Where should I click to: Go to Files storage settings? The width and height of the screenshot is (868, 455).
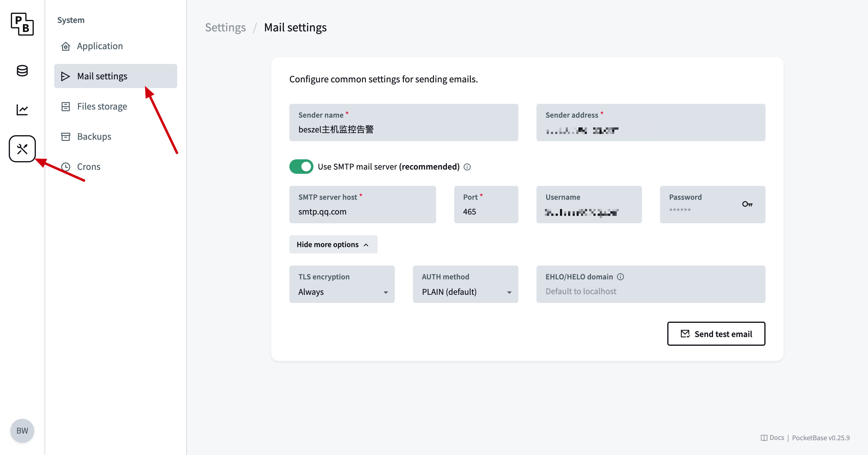(x=102, y=106)
